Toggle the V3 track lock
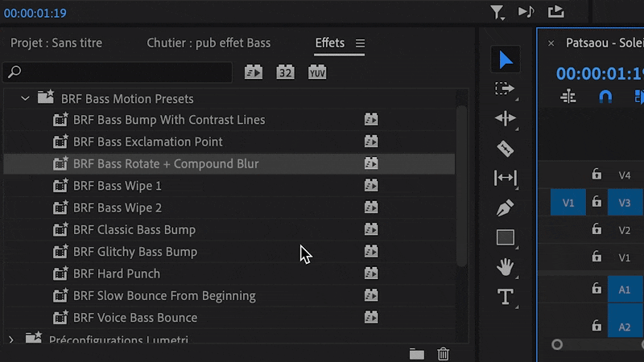This screenshot has height=362, width=644. pyautogui.click(x=597, y=202)
